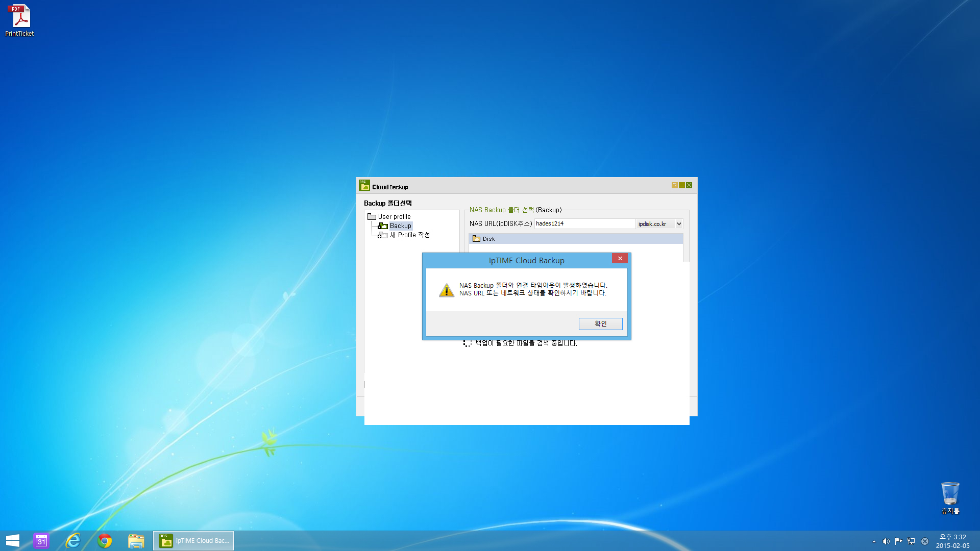Click the Disk folder icon
This screenshot has height=551, width=980.
point(476,239)
